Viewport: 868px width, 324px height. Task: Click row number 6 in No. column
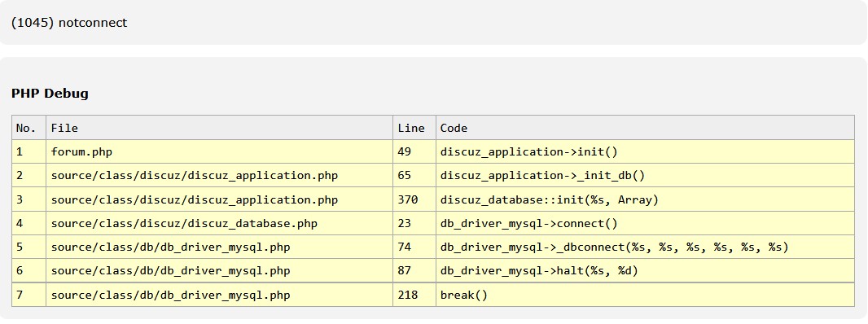tap(28, 271)
